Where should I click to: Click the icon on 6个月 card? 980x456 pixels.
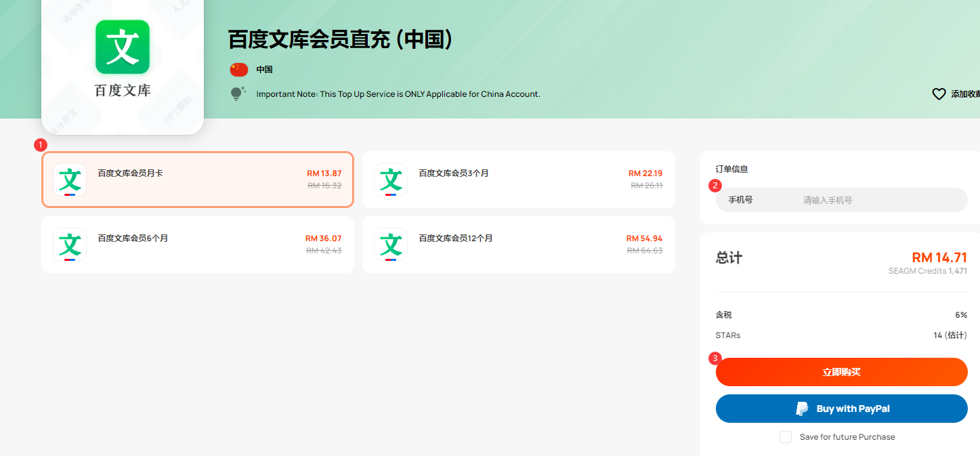coord(70,245)
